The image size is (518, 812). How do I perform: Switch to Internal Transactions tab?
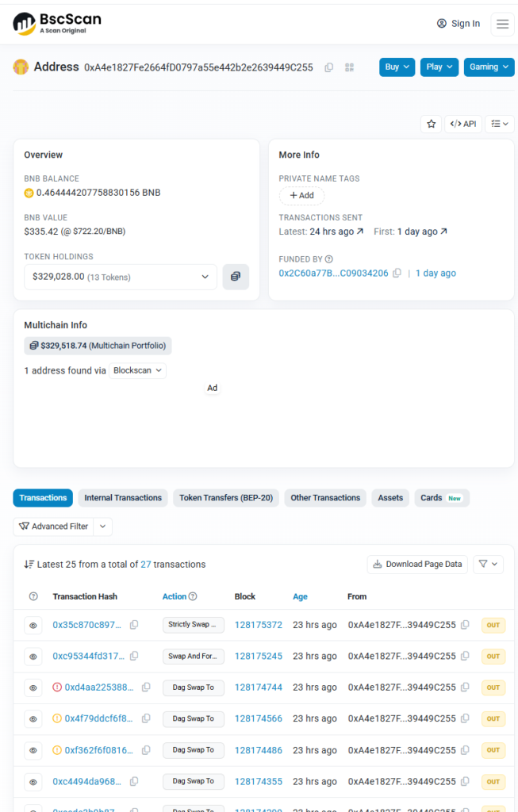pyautogui.click(x=123, y=498)
